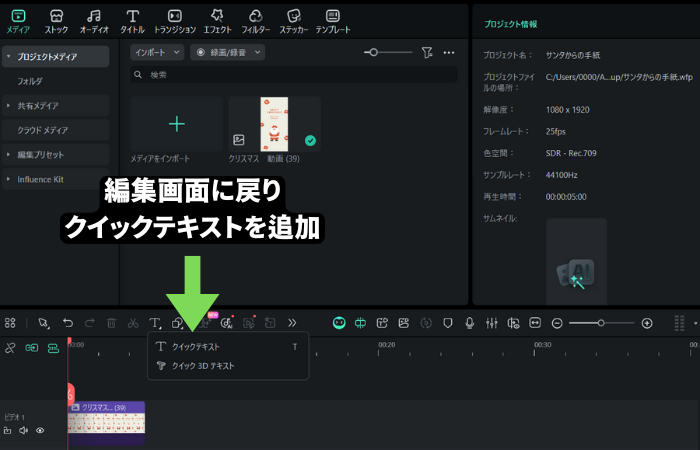Open the Media tab

pyautogui.click(x=18, y=22)
